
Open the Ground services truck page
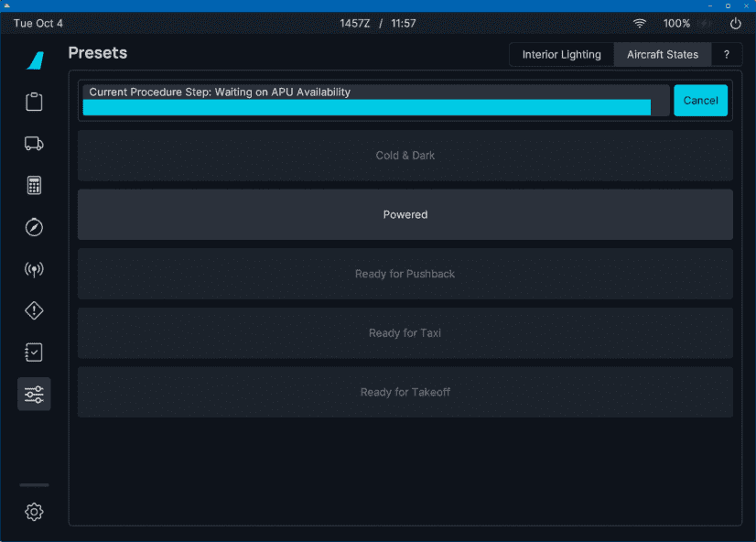(34, 144)
